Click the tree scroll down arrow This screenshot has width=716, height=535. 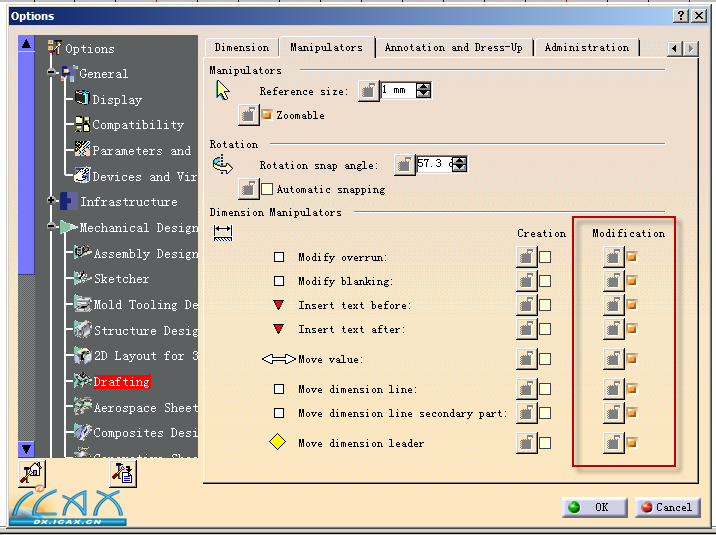[26, 449]
